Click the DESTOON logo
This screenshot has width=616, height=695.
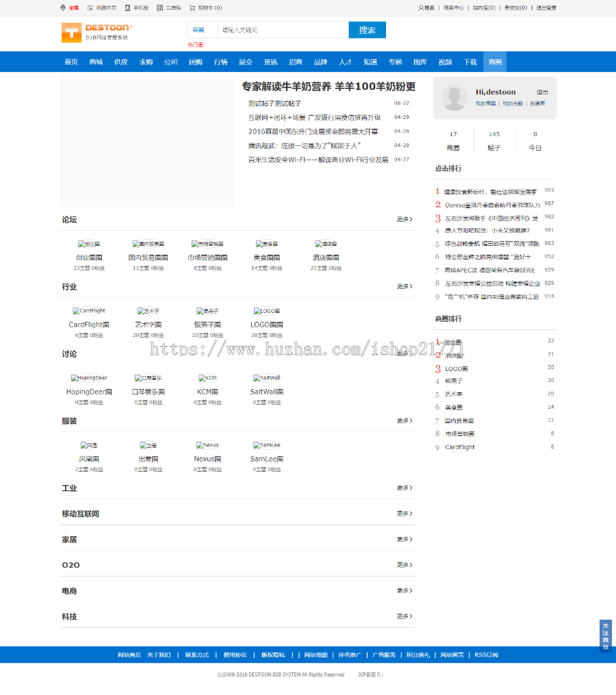point(97,32)
